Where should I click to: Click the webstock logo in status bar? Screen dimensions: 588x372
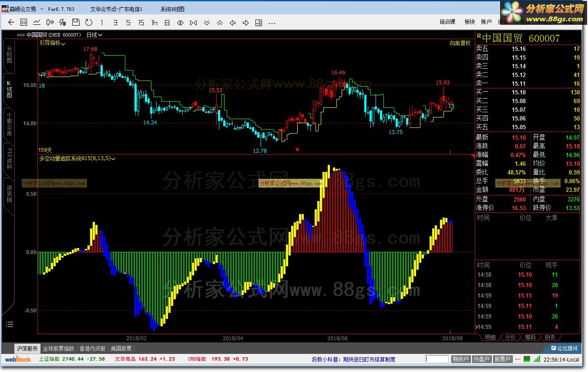[x=18, y=359]
